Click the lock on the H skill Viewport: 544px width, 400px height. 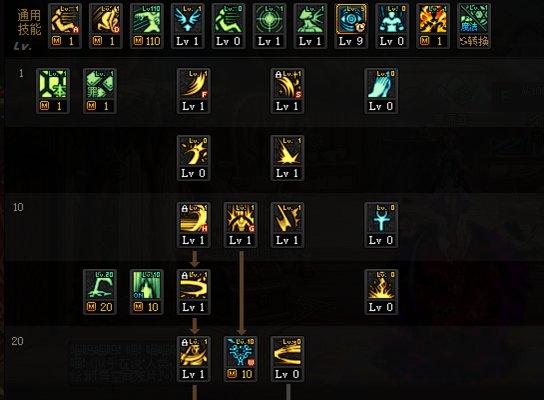185,208
